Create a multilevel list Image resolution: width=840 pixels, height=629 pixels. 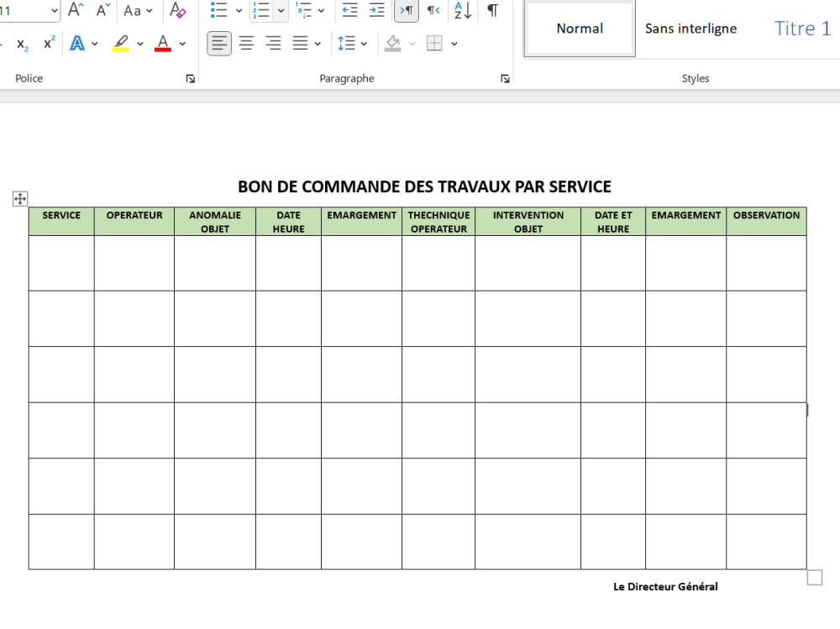(304, 9)
